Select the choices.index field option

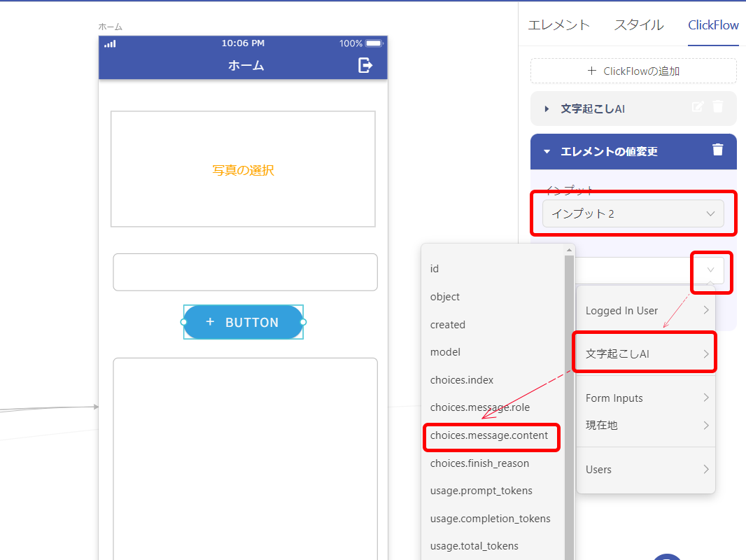tap(493, 379)
